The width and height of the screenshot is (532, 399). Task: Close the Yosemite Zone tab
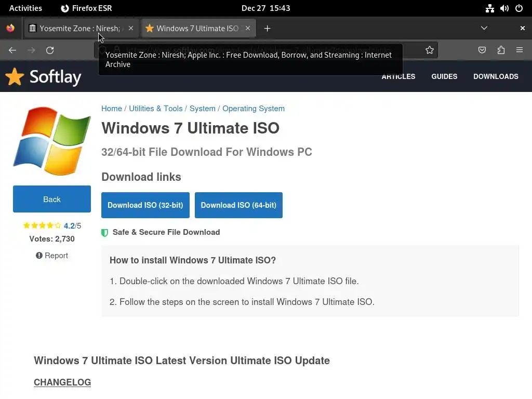click(x=131, y=28)
